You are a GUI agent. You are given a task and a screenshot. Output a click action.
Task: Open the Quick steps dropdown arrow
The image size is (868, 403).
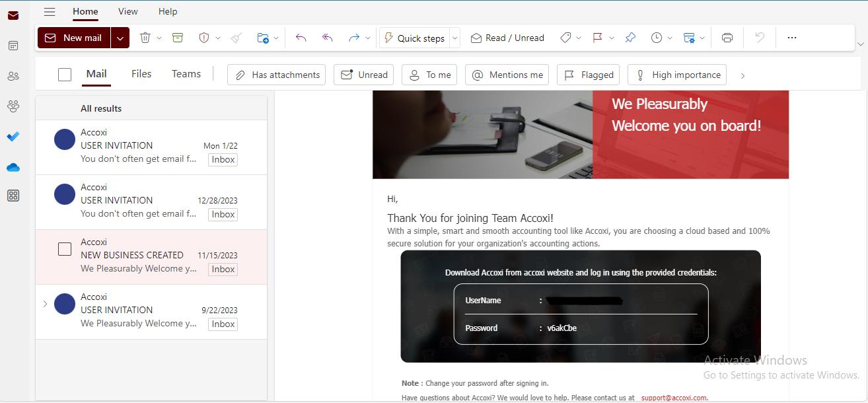coord(454,38)
